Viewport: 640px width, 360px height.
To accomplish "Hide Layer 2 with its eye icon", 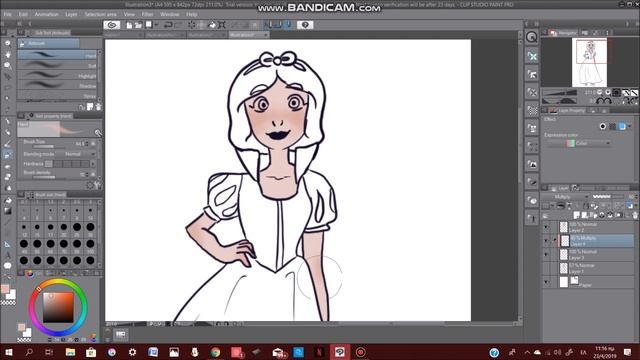I will [546, 227].
